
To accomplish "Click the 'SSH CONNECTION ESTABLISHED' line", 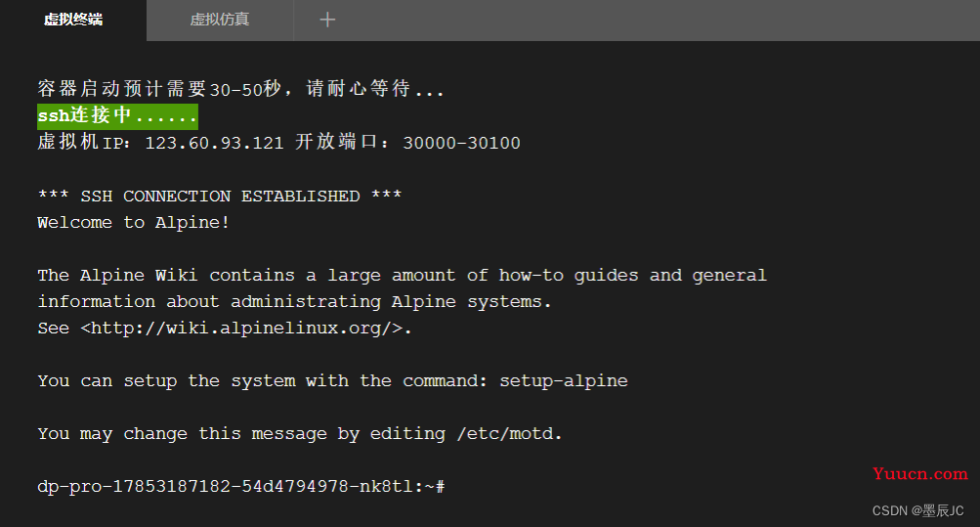I will coord(220,197).
